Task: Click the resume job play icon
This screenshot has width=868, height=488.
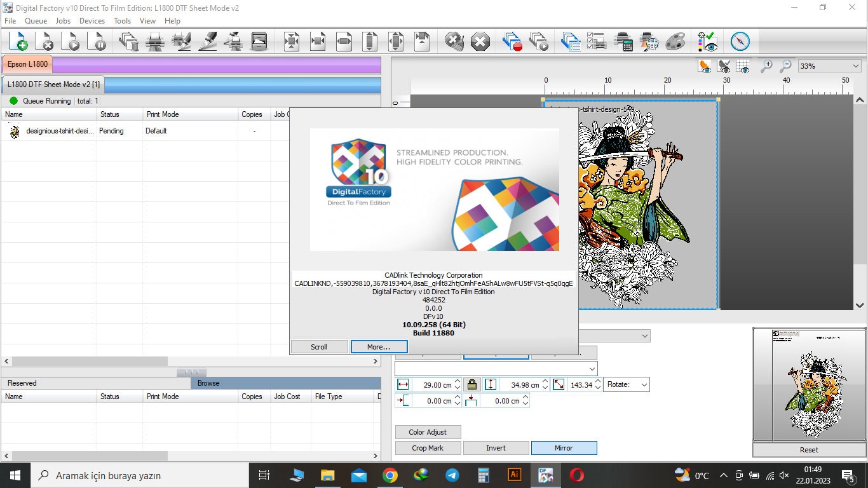Action: (71, 41)
